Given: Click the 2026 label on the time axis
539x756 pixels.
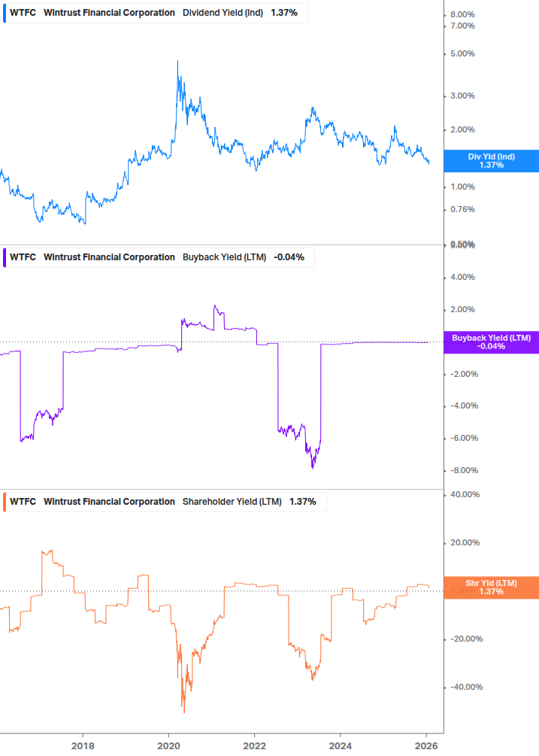Looking at the screenshot, I should pyautogui.click(x=426, y=746).
